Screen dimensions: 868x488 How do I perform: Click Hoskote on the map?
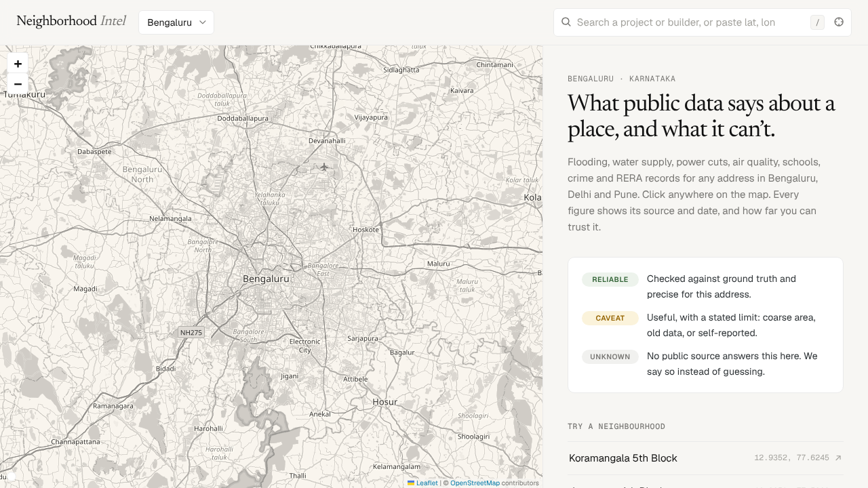point(366,229)
